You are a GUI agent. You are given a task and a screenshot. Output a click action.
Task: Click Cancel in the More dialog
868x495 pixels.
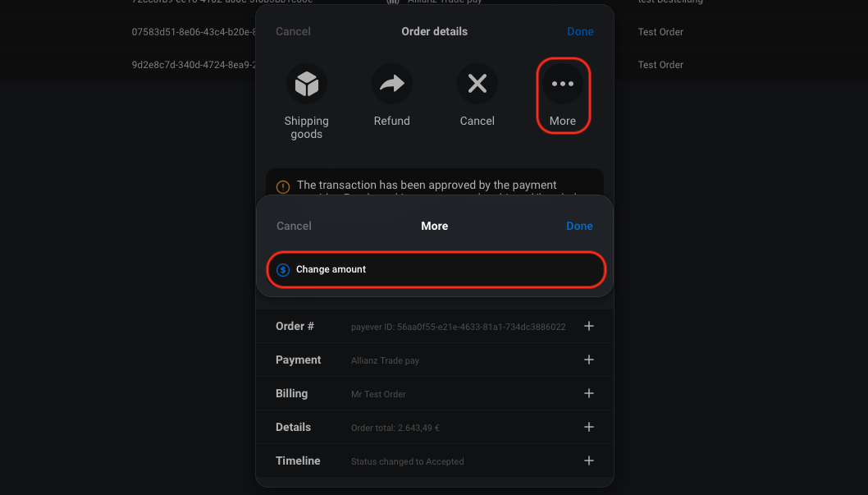(x=294, y=226)
